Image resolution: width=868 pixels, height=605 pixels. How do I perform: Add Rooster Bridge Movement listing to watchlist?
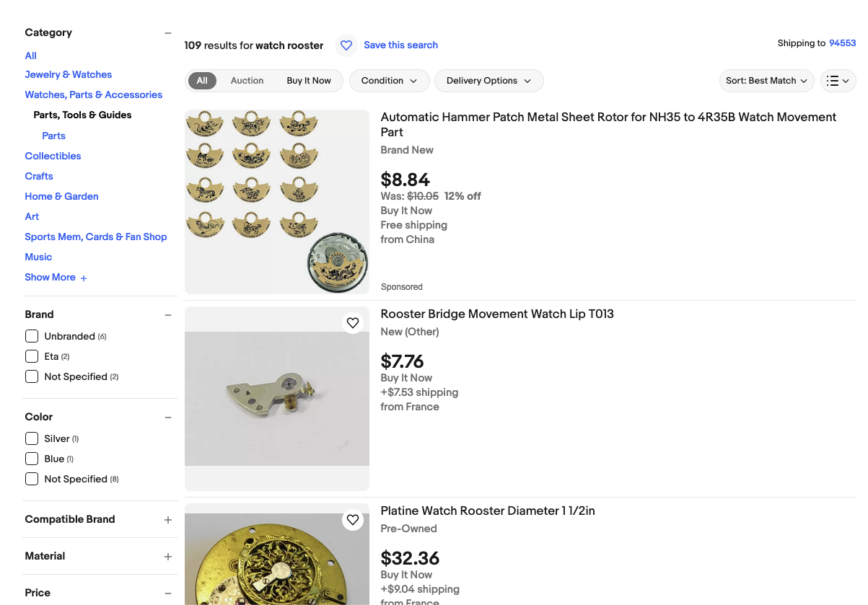(x=353, y=323)
